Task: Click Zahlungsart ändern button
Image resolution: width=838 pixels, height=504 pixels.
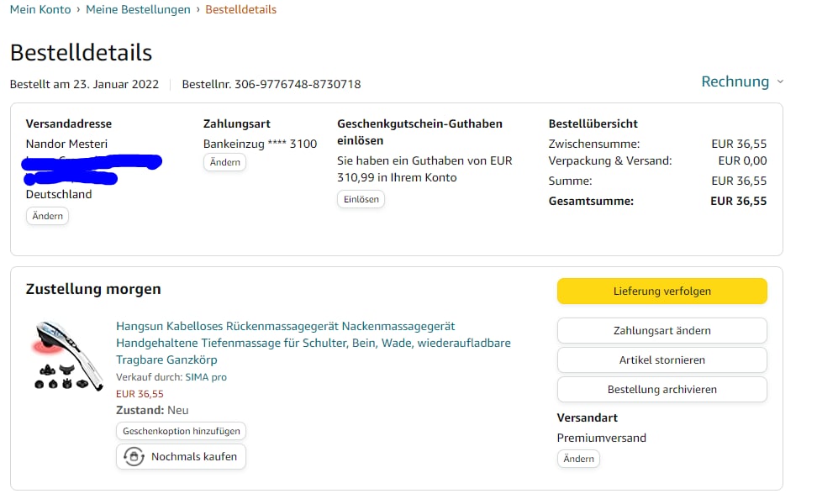Action: (661, 331)
